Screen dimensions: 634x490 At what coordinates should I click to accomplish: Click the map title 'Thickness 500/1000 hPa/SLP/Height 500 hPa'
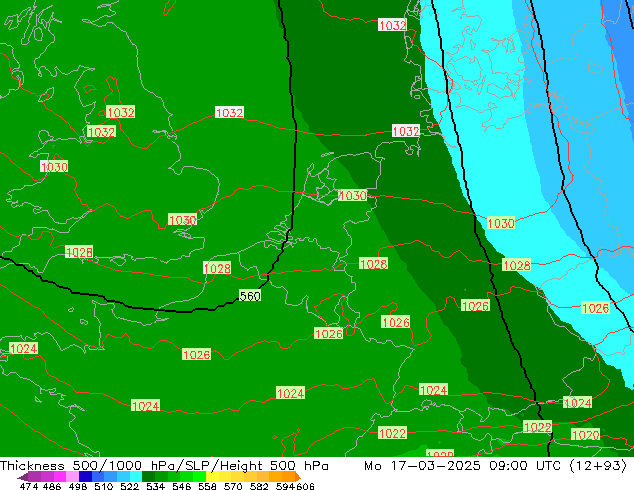click(x=165, y=466)
